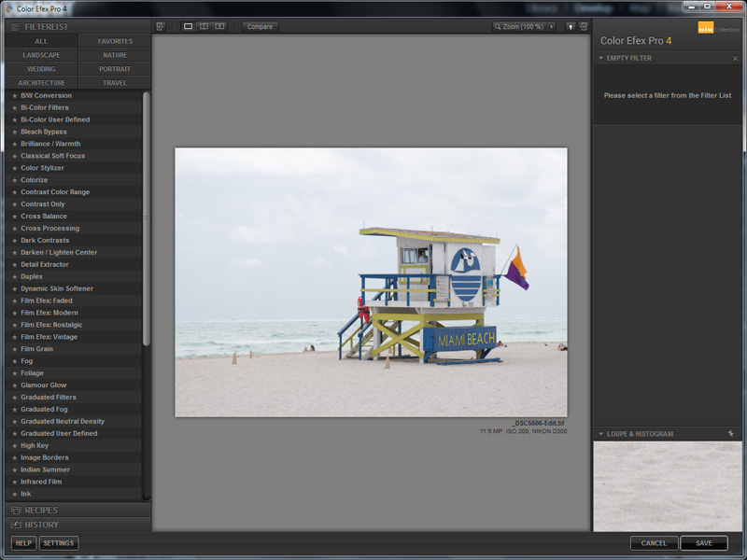Select the Contrast Color Range filter
The width and height of the screenshot is (747, 560).
coord(74,192)
